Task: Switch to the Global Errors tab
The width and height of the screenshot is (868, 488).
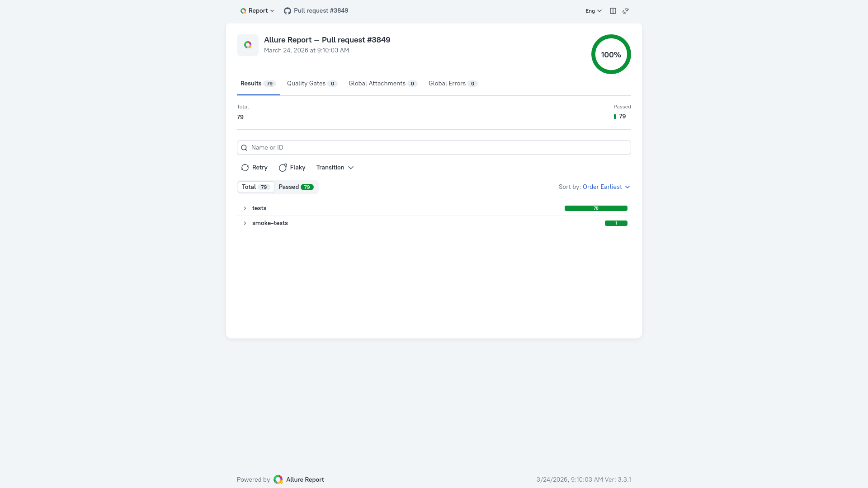Action: 453,84
